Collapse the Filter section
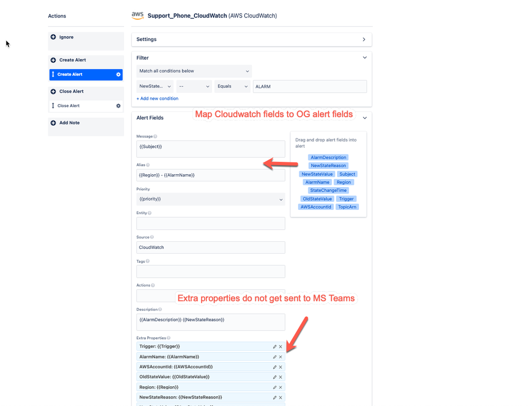Viewport: 532px width, 406px height. (x=365, y=58)
